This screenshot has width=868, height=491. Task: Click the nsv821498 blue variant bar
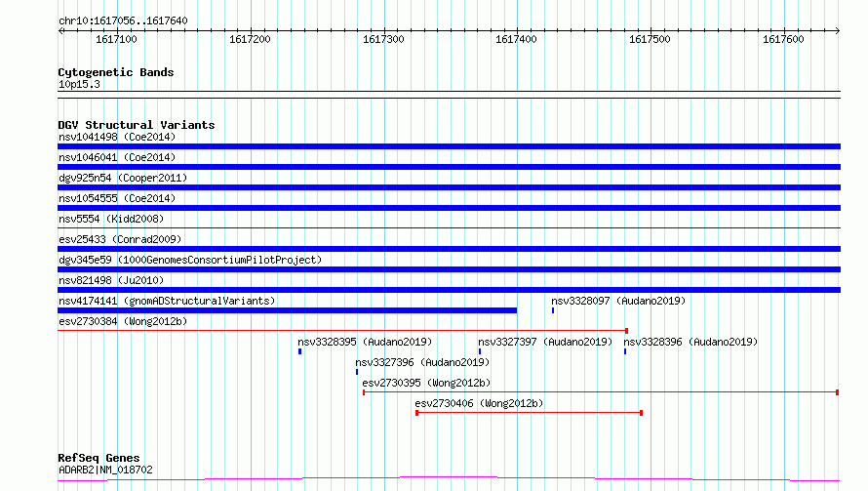coord(449,290)
